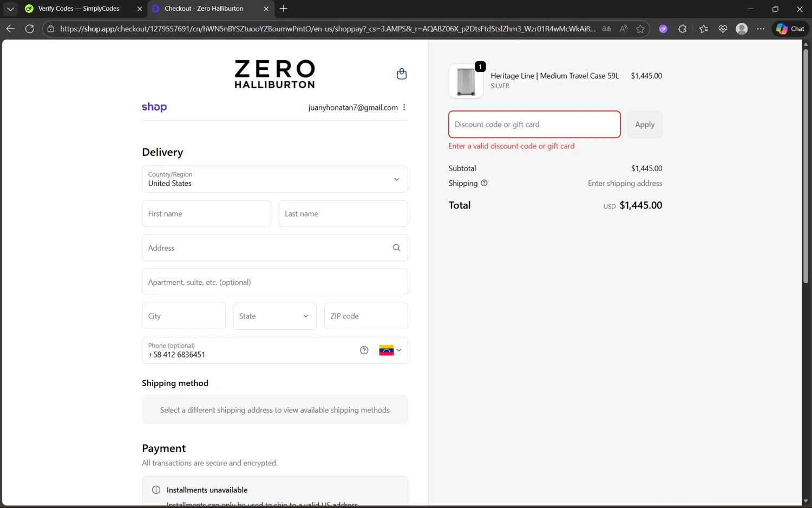812x508 pixels.
Task: Click the First name field
Action: (206, 214)
